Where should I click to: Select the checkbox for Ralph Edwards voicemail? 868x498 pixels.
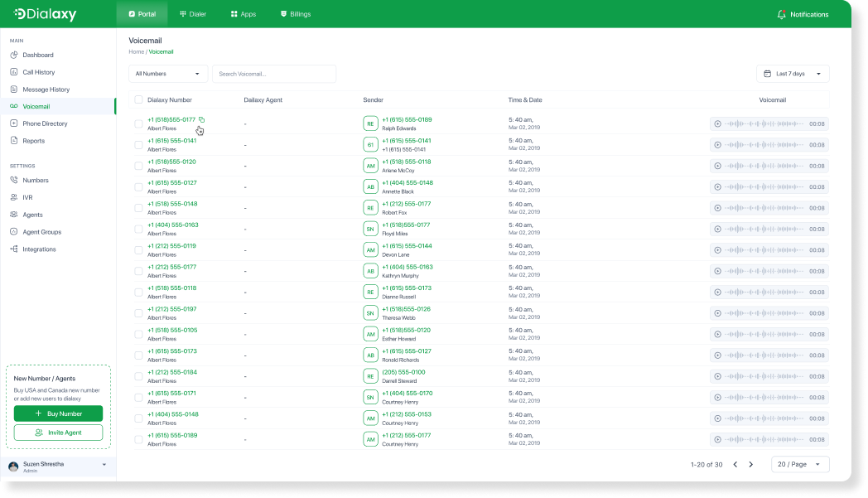click(x=138, y=123)
